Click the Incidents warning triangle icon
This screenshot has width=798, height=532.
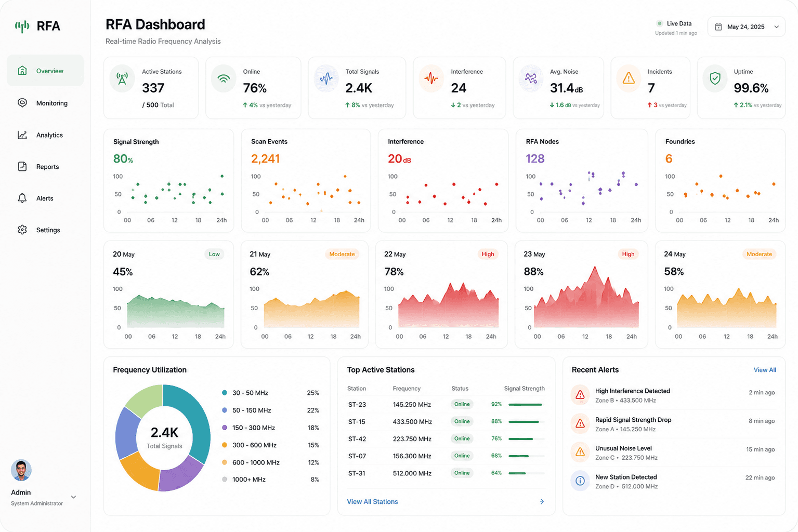click(x=629, y=79)
